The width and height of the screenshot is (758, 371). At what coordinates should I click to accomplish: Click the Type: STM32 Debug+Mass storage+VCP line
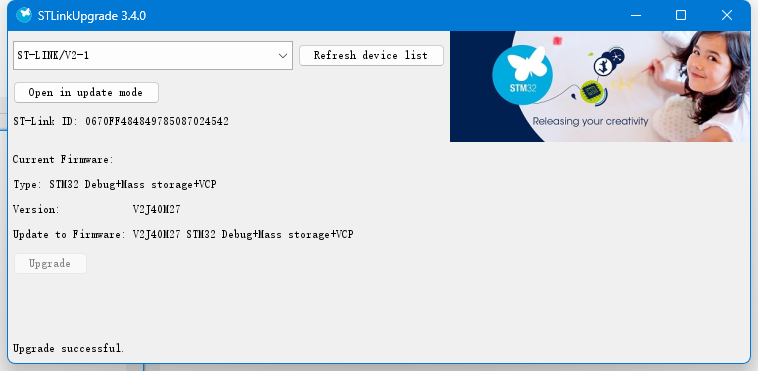115,184
